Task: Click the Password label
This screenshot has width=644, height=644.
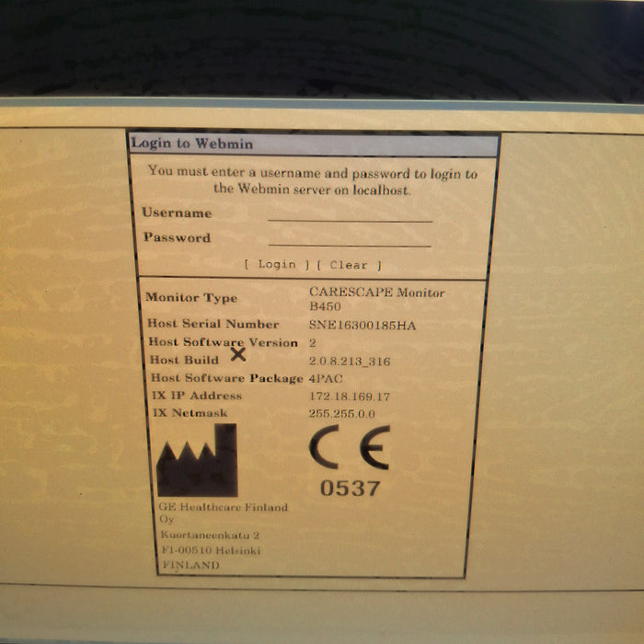Action: [x=177, y=237]
